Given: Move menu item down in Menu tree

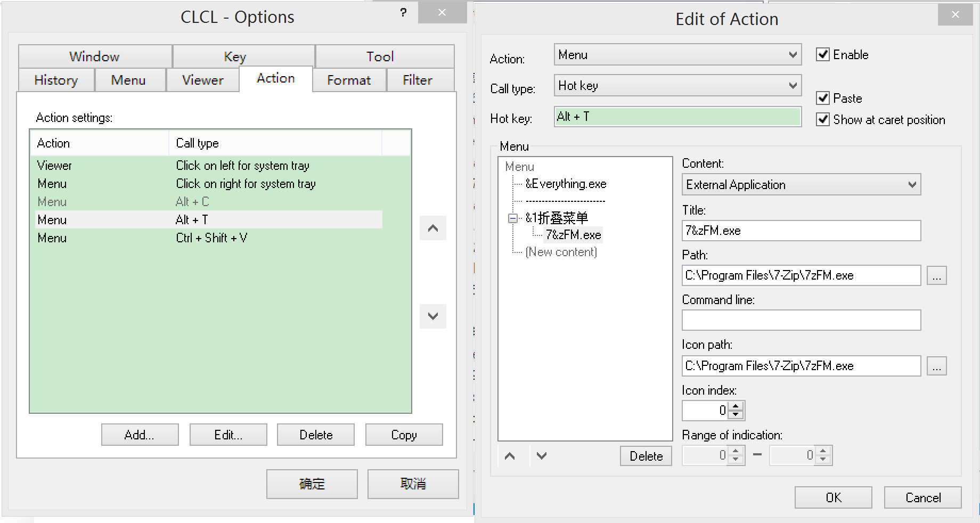Looking at the screenshot, I should [542, 456].
